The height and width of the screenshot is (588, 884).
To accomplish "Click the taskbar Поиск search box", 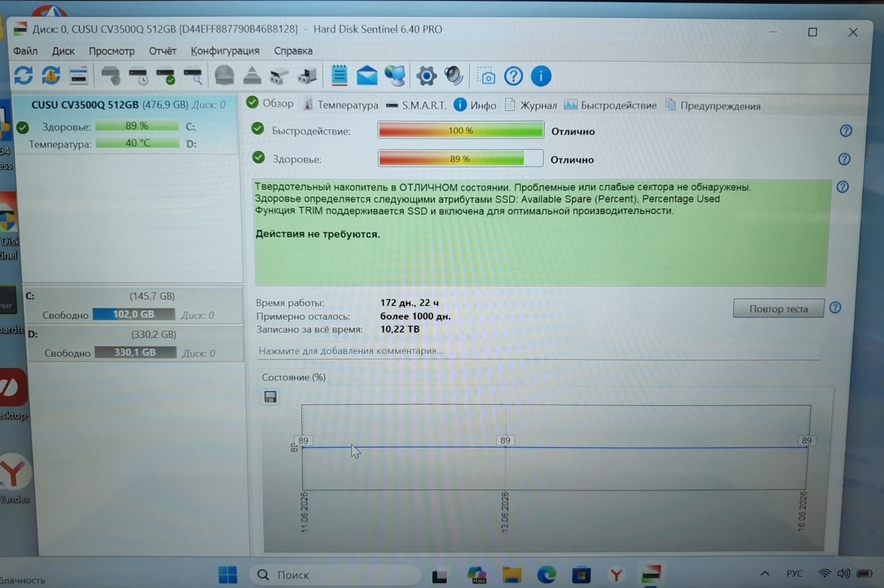I will tap(335, 574).
